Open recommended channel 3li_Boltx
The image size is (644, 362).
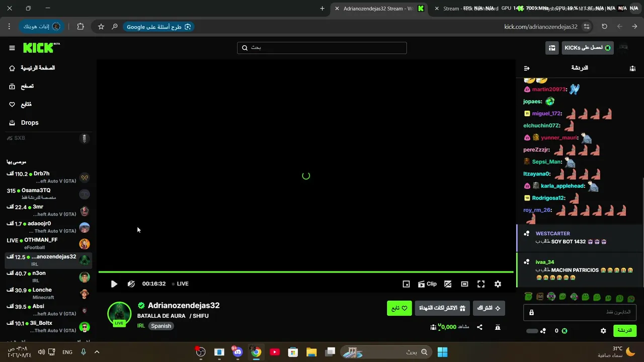[48, 327]
